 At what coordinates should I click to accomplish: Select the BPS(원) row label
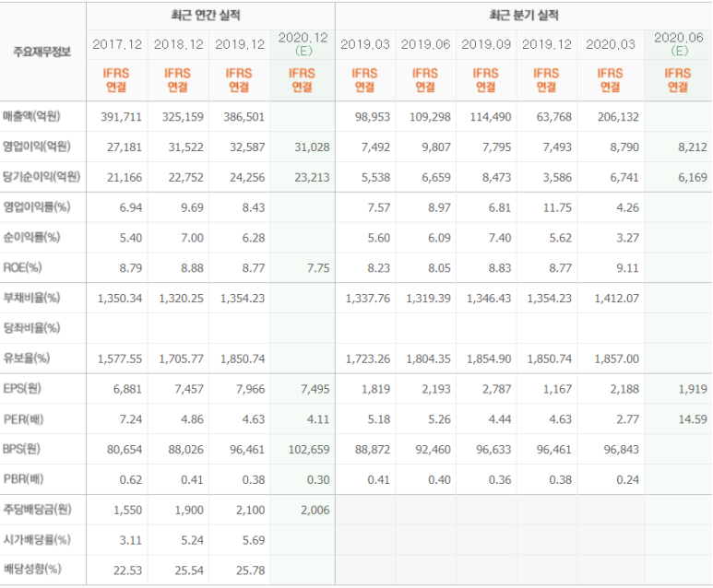tap(21, 449)
